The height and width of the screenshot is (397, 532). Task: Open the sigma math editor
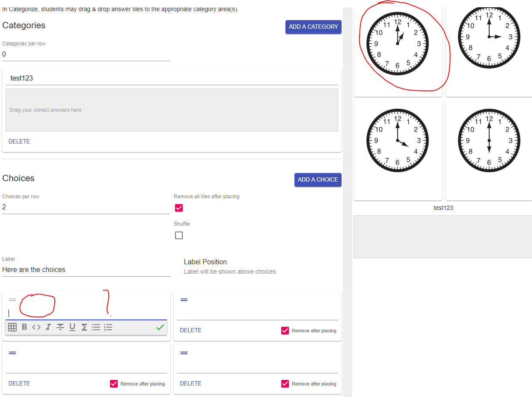(x=84, y=327)
